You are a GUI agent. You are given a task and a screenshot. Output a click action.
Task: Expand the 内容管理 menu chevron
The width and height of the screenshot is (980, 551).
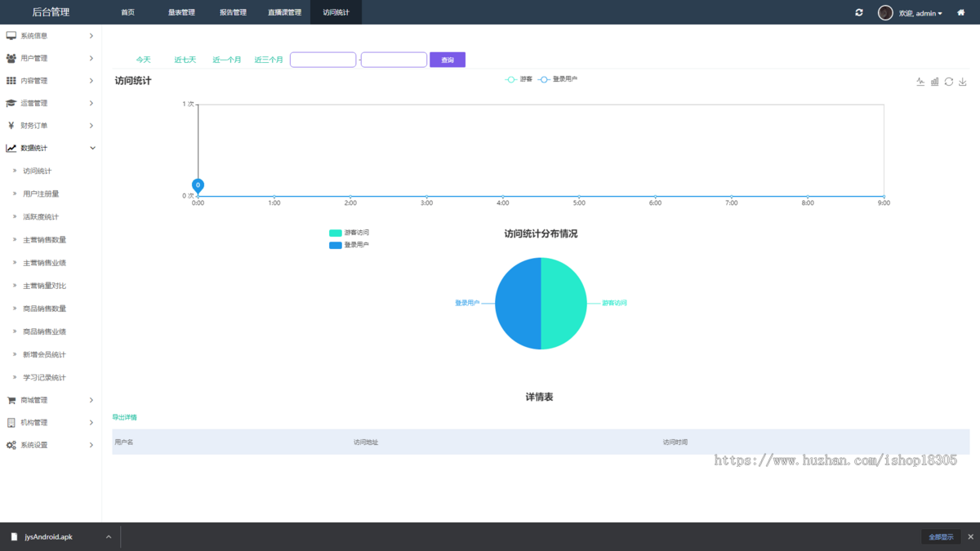91,81
